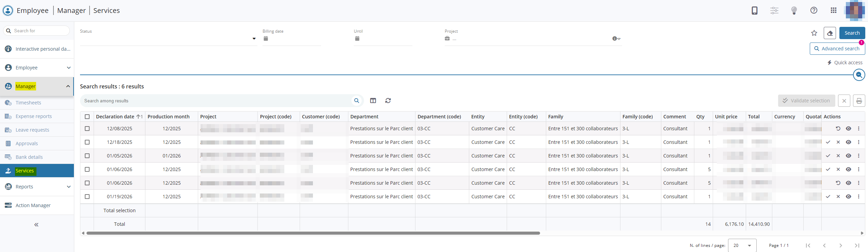Refresh the search results list
Image resolution: width=868 pixels, height=252 pixels.
tap(388, 101)
